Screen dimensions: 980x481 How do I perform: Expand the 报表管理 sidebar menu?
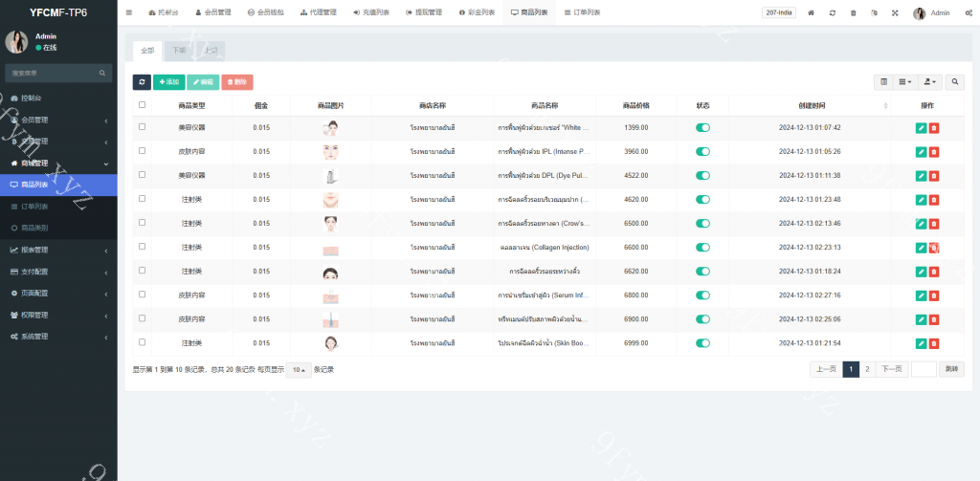click(58, 250)
